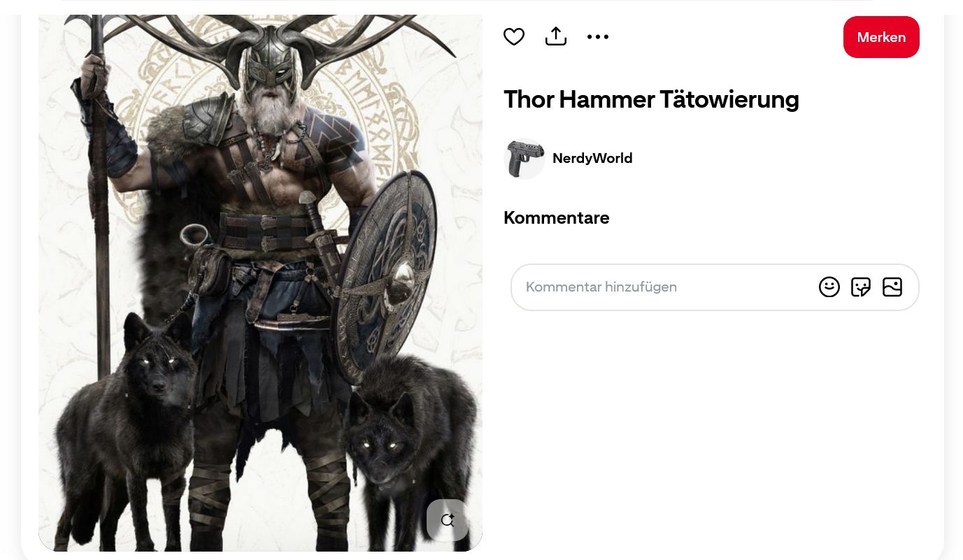Image resolution: width=963 pixels, height=560 pixels.
Task: Visit the NerdyWorld profile name link
Action: coord(592,158)
